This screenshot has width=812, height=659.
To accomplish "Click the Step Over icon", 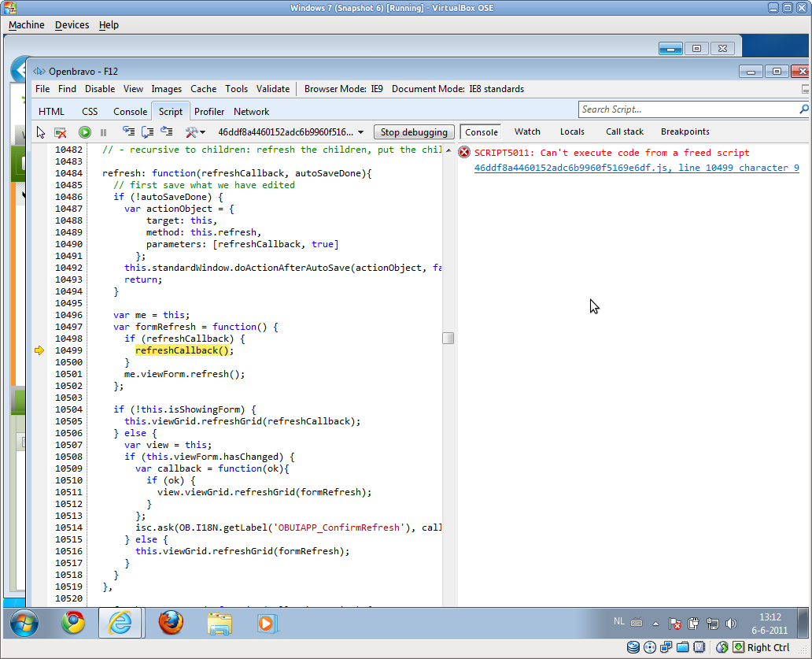I will coord(148,132).
